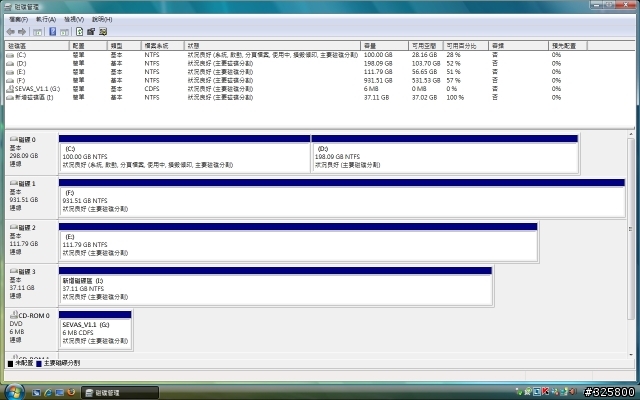Toggle the action pane toolbar icon
The image size is (640, 400).
[64, 32]
